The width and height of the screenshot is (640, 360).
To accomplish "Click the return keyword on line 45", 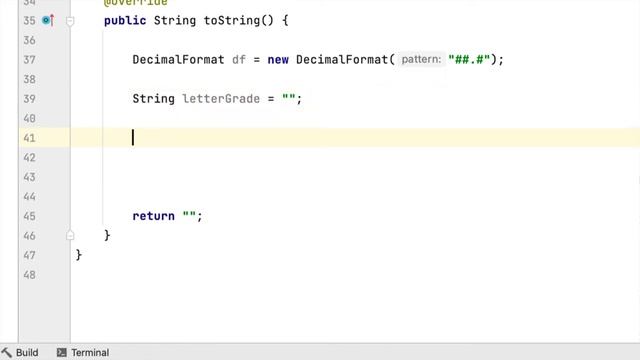I will click(x=153, y=216).
